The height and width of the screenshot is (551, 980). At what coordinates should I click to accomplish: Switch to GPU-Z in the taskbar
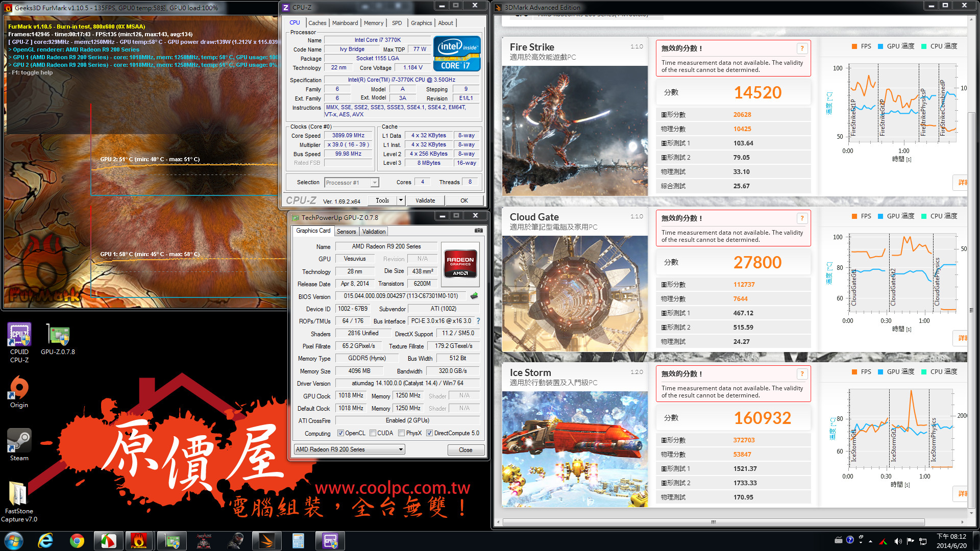(x=171, y=540)
